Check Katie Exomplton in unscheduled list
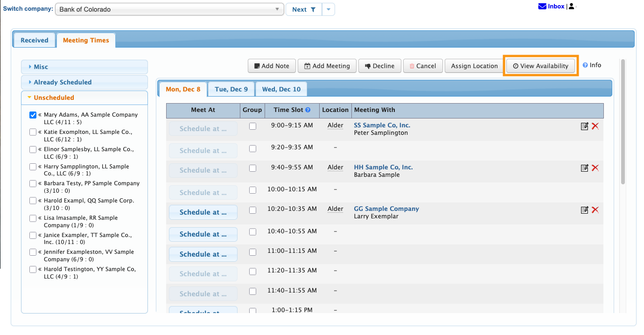This screenshot has height=335, width=644. click(x=33, y=133)
